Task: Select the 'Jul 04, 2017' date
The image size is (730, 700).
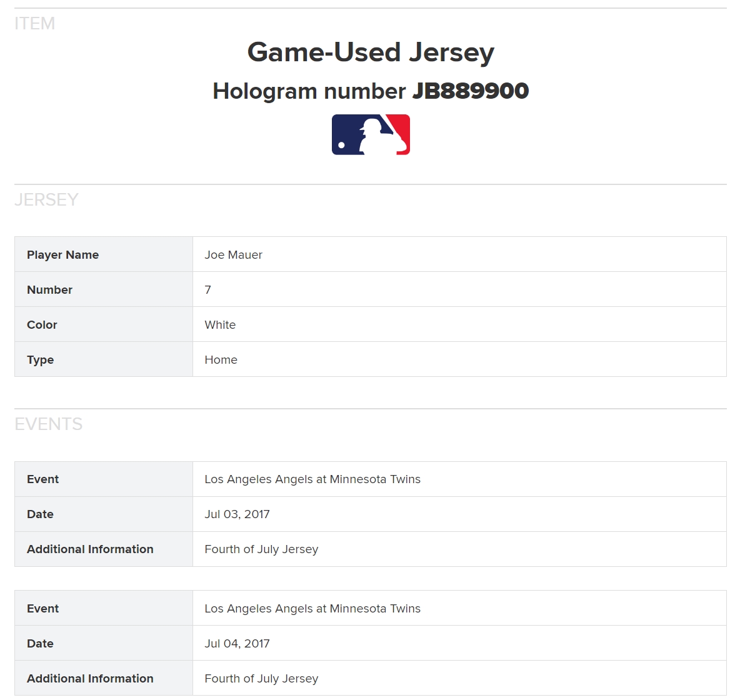Action: (x=237, y=643)
